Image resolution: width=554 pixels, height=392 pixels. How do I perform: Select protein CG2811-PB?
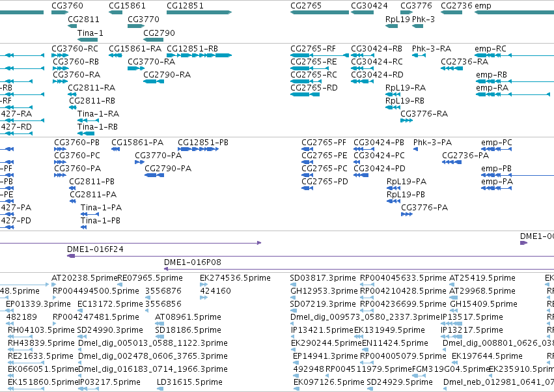click(x=72, y=188)
